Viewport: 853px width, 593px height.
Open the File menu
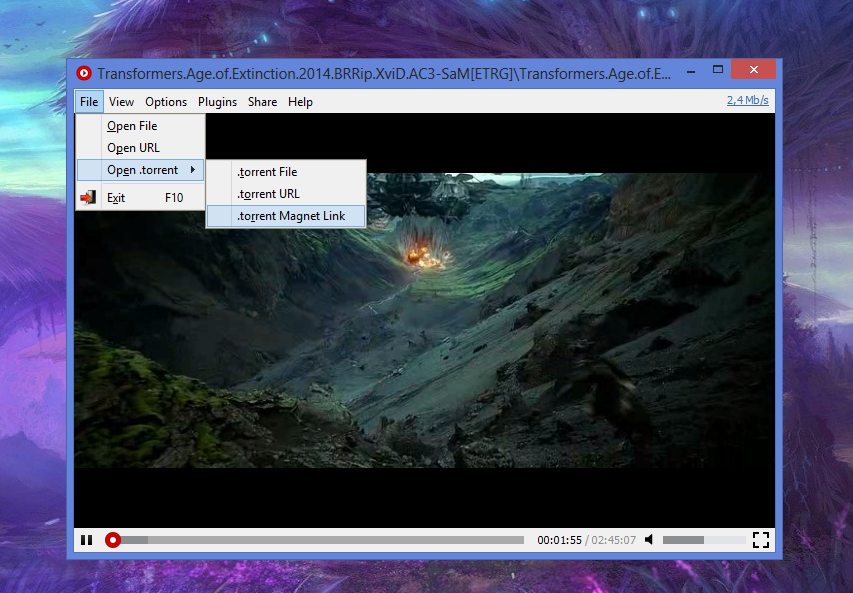(89, 102)
